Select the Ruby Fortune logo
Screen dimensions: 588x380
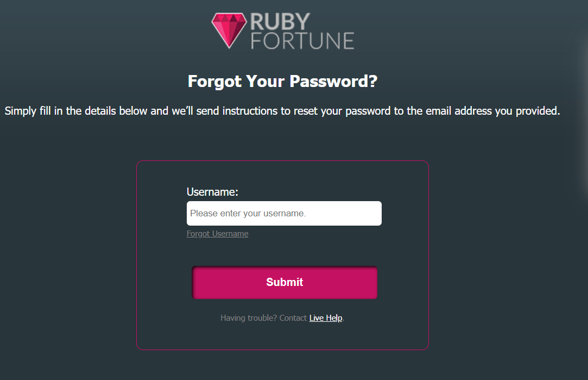(x=282, y=30)
